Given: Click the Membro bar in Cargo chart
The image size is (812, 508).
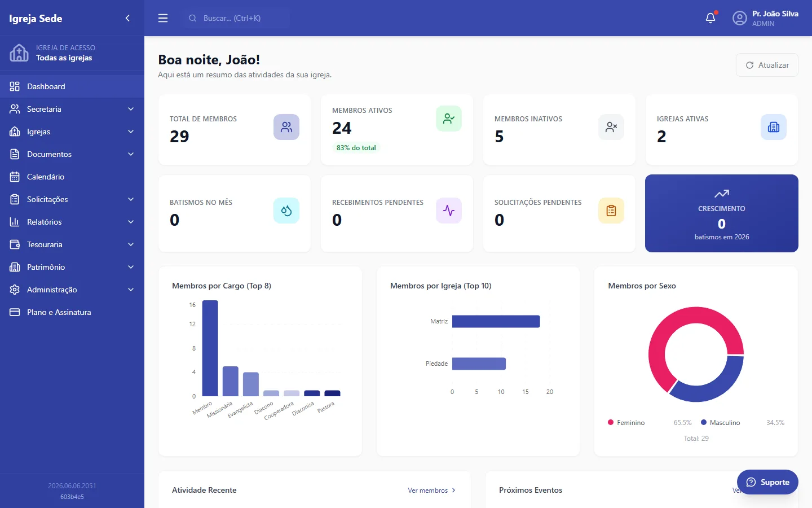Looking at the screenshot, I should (x=210, y=348).
